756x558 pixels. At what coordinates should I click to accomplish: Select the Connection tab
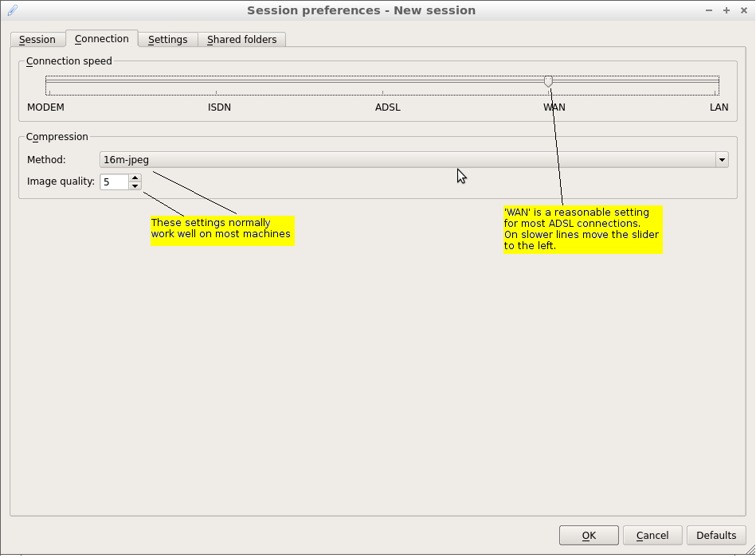102,39
